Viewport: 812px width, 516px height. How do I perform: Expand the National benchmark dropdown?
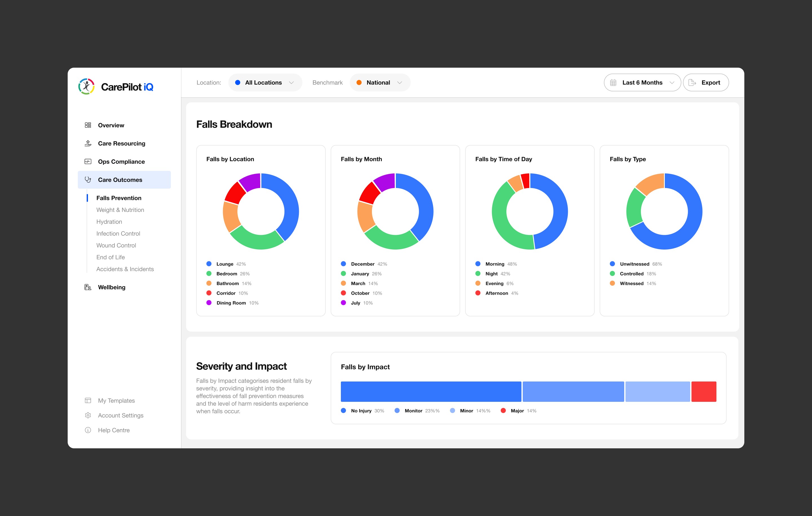(x=380, y=83)
